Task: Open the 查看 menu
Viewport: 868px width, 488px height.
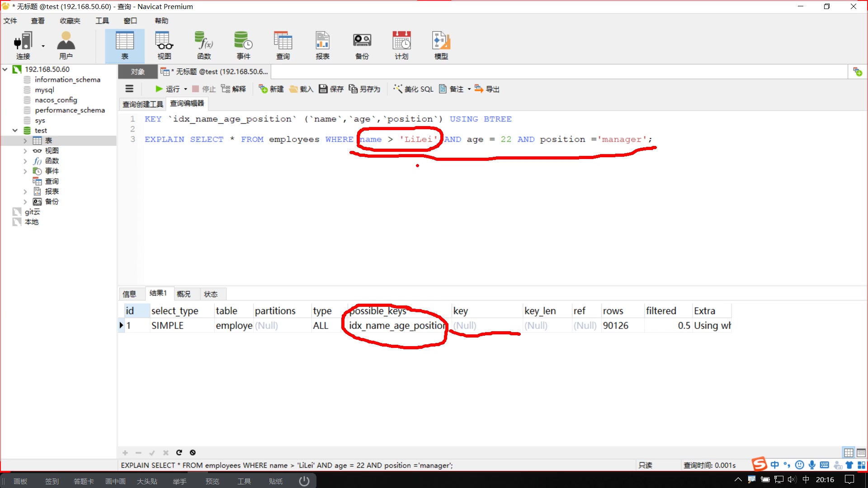Action: click(x=38, y=21)
